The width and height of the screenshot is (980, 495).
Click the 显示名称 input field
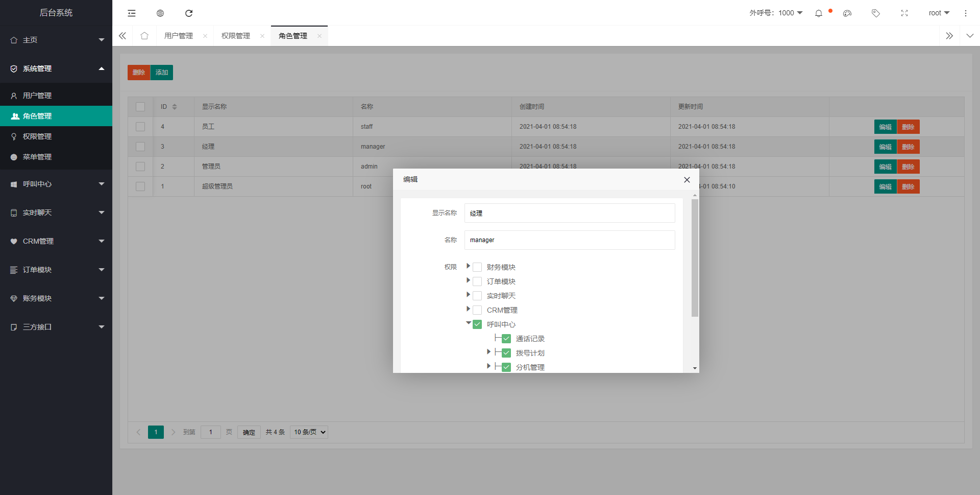[x=569, y=213]
